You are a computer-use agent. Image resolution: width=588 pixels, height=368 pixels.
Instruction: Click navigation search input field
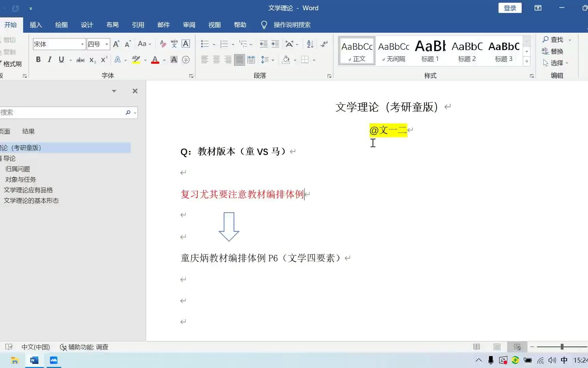tap(63, 112)
